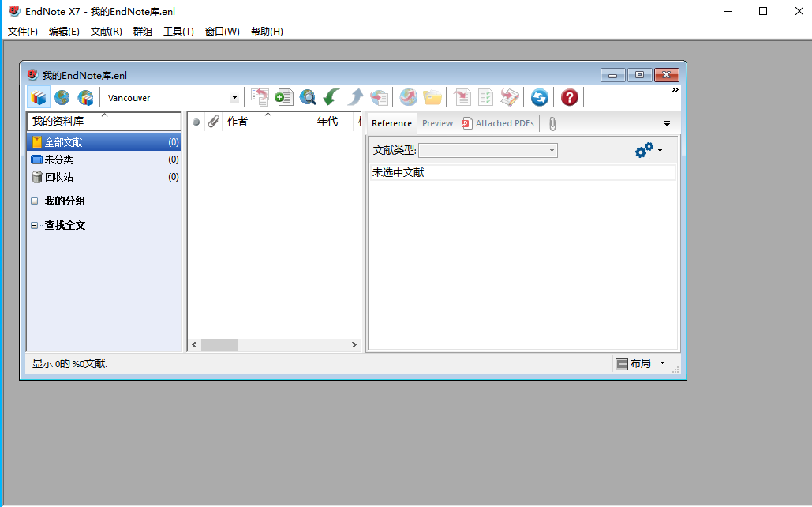Switch to the Preview tab
This screenshot has height=507, width=812.
pos(438,123)
